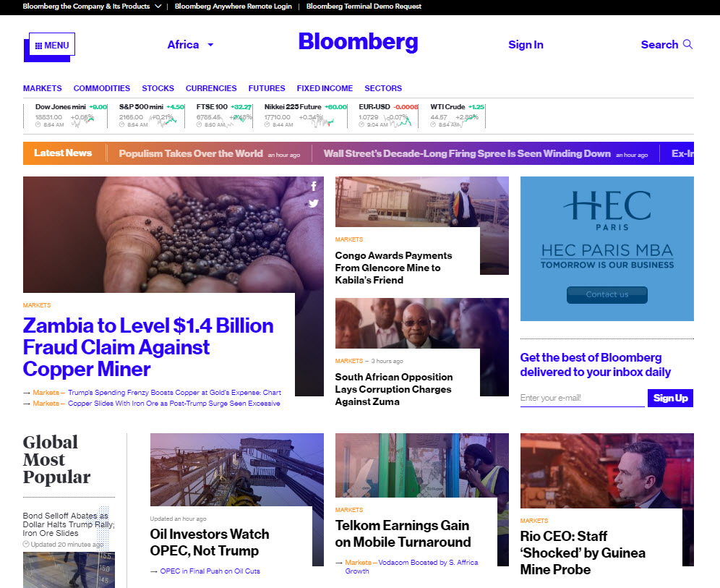Share the Zambia story via Twitter icon

coord(313,203)
